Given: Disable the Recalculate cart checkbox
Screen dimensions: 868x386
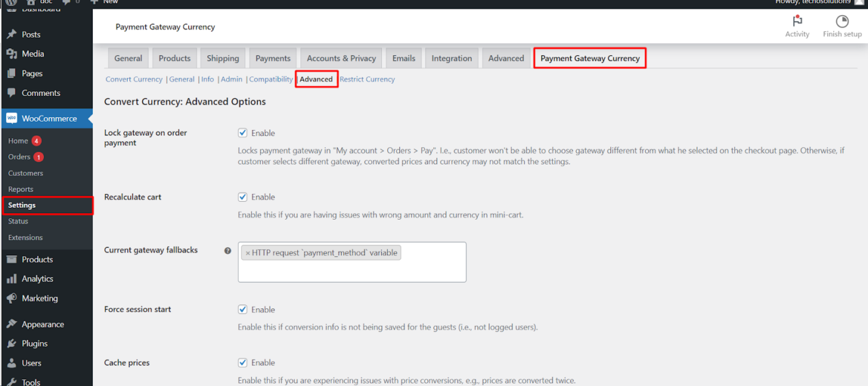Looking at the screenshot, I should [243, 197].
